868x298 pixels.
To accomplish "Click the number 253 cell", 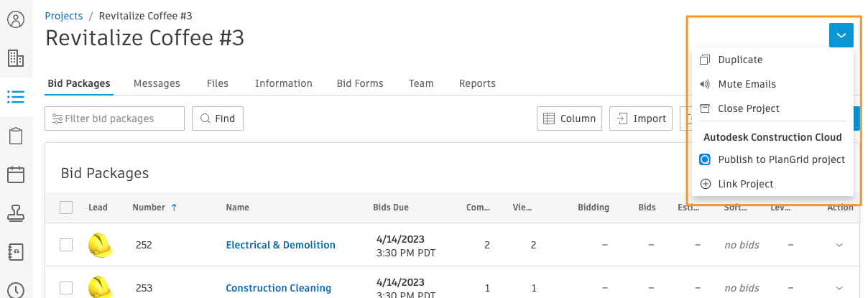I will pyautogui.click(x=144, y=288).
